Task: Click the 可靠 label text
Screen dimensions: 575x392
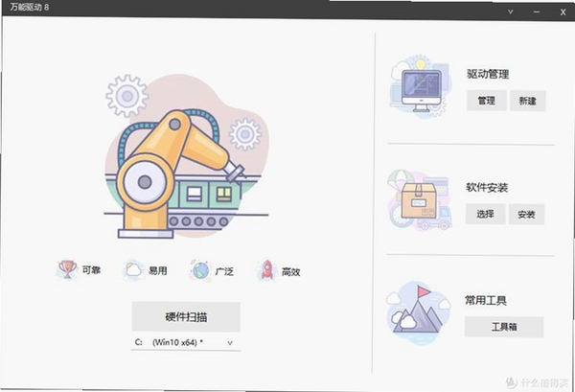Action: tap(91, 270)
